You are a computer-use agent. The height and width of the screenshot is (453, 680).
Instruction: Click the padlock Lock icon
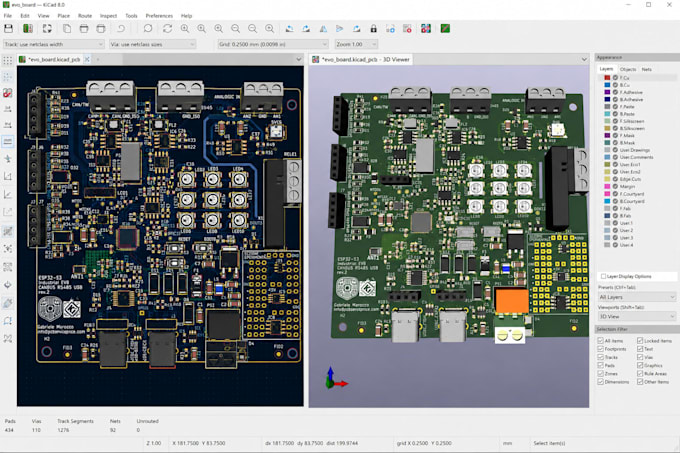[373, 29]
